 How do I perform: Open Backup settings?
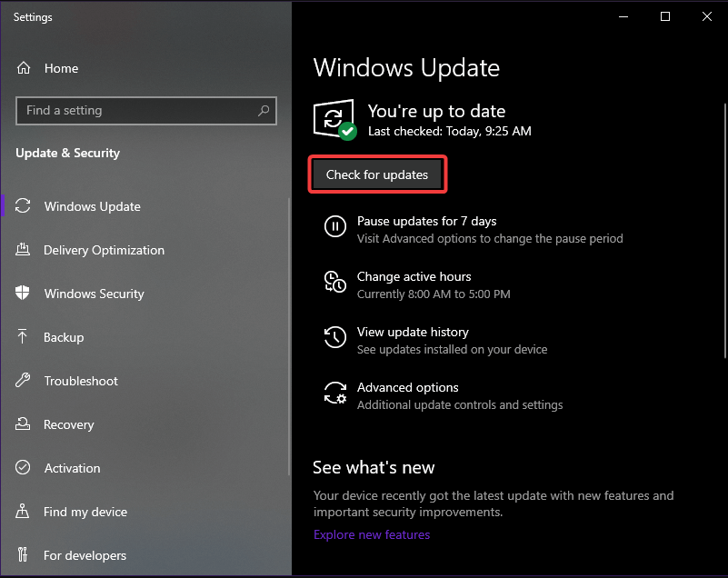(x=64, y=337)
